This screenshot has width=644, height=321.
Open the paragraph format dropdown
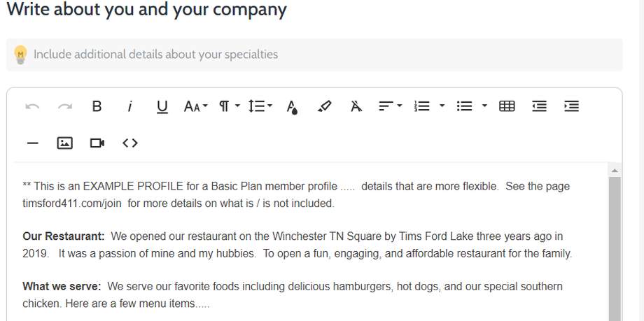[229, 106]
